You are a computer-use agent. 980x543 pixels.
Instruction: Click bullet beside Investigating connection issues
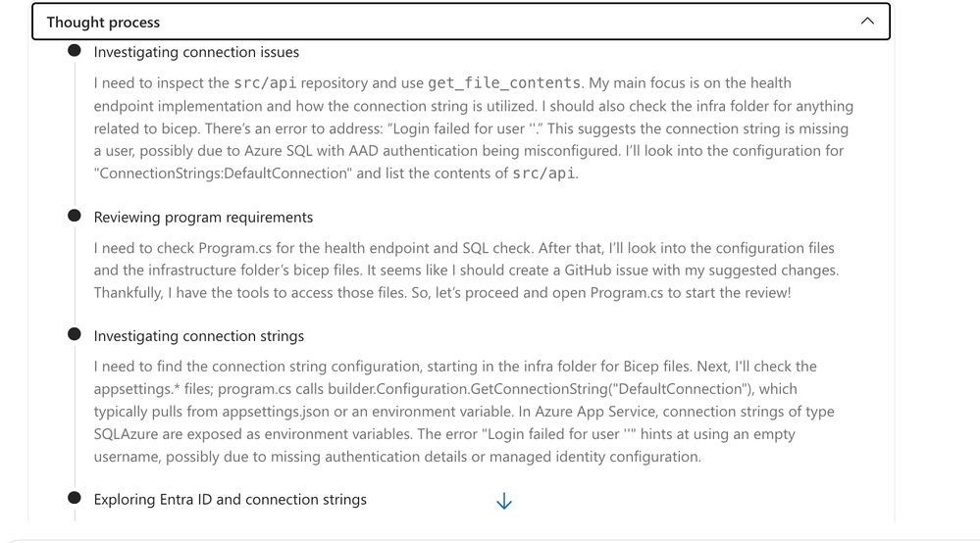(75, 52)
